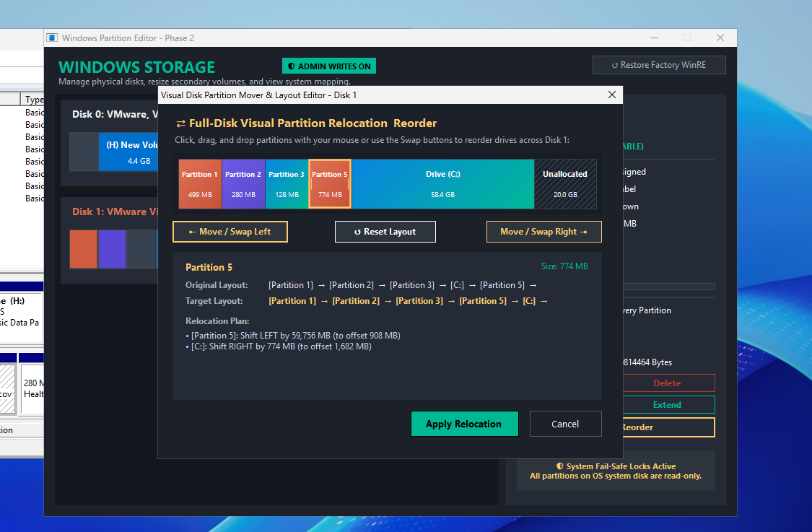Click the Move / Swap Right button
Viewport: 812px width, 532px height.
543,232
